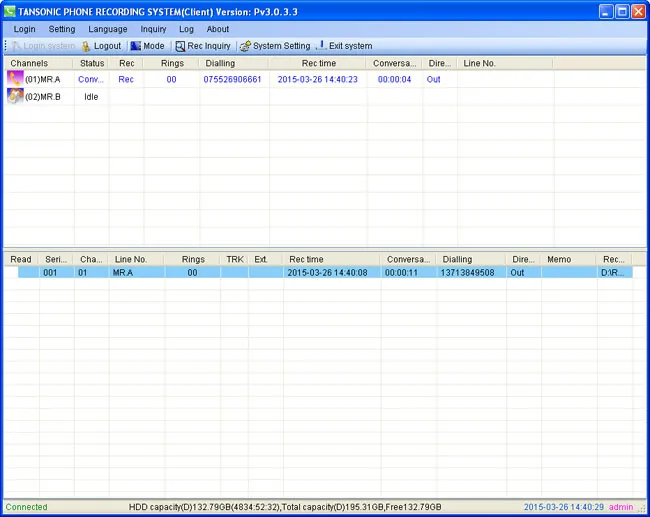This screenshot has width=650, height=517.
Task: Open System Setting gear icon
Action: (245, 46)
